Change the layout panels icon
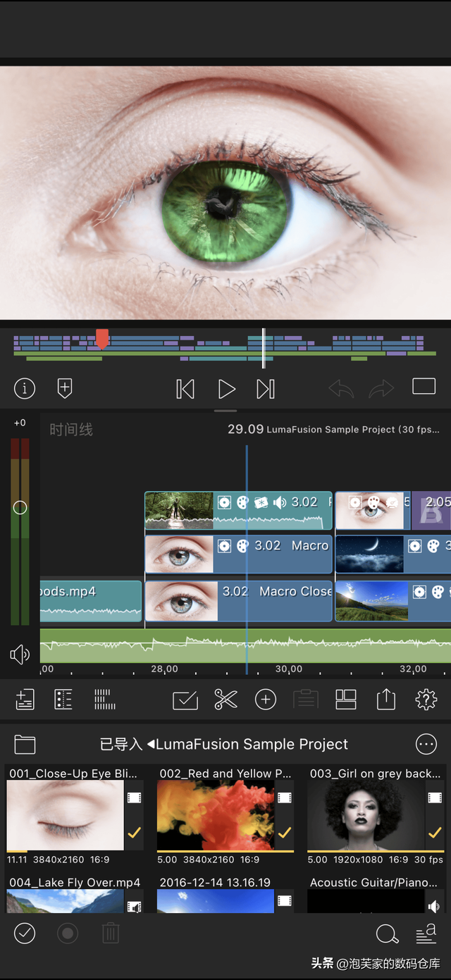 346,700
